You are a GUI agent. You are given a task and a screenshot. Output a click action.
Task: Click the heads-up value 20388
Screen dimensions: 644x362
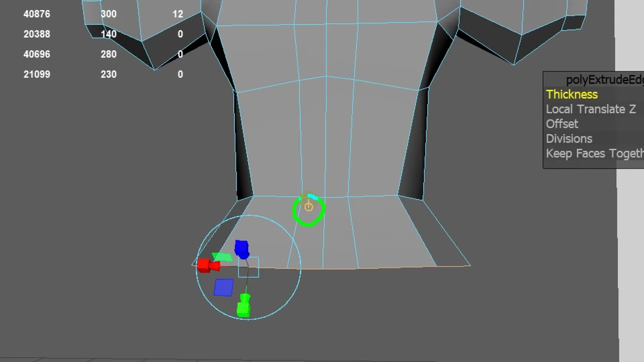37,34
